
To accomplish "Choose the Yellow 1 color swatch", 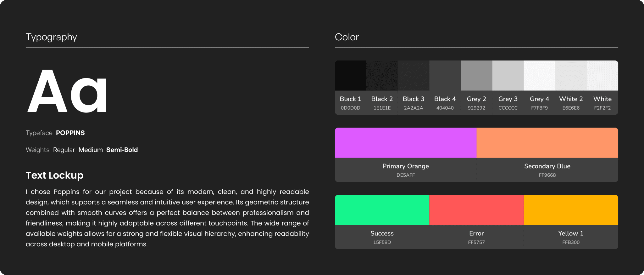I will pos(571,210).
